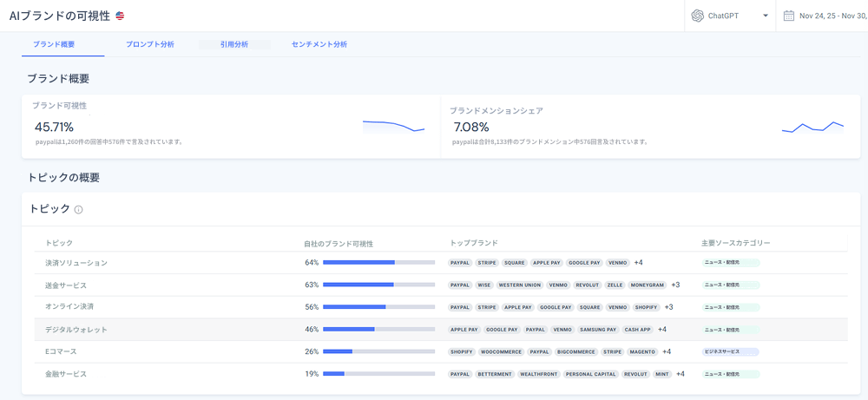This screenshot has width=868, height=400.
Task: Expand +4 brands in デジタルウォレット row
Action: [x=662, y=329]
